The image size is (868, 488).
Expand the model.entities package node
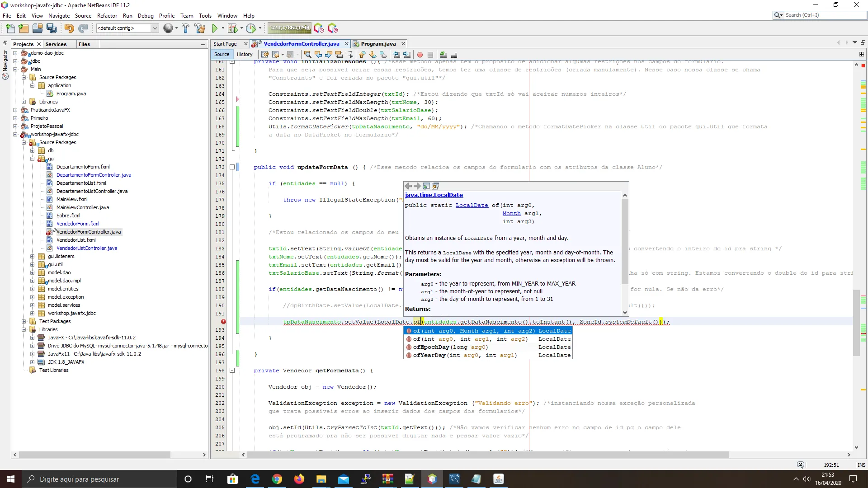(x=32, y=289)
